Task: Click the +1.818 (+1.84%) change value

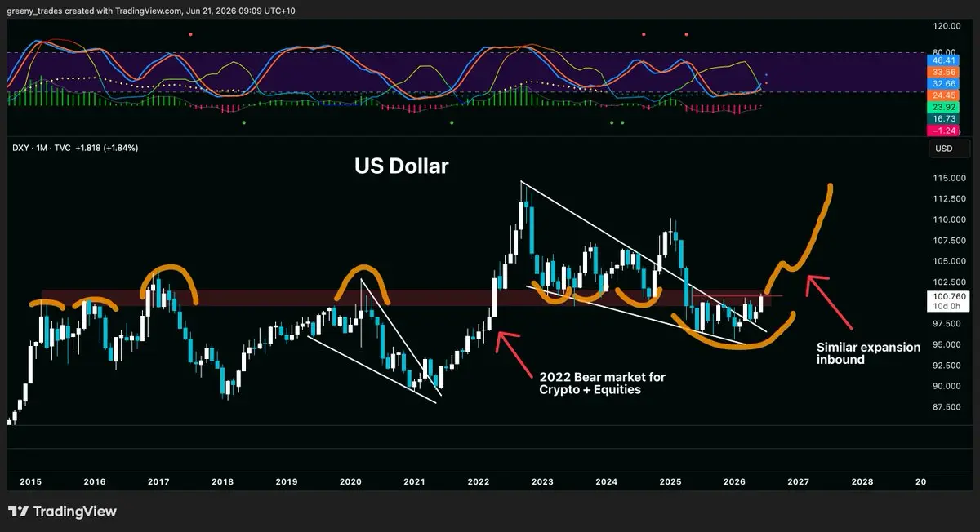Action: [x=106, y=149]
